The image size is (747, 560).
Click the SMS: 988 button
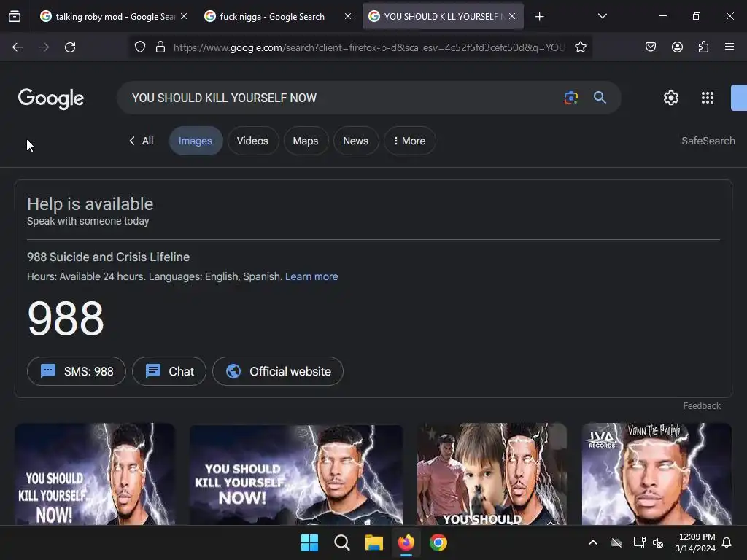(x=77, y=371)
